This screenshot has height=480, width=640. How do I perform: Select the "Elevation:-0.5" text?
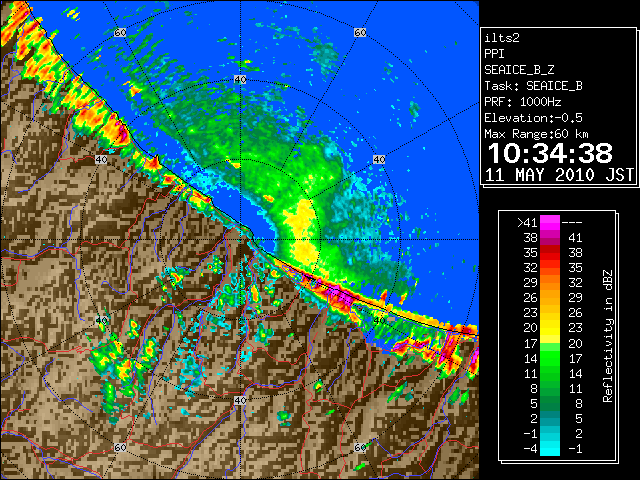click(533, 118)
